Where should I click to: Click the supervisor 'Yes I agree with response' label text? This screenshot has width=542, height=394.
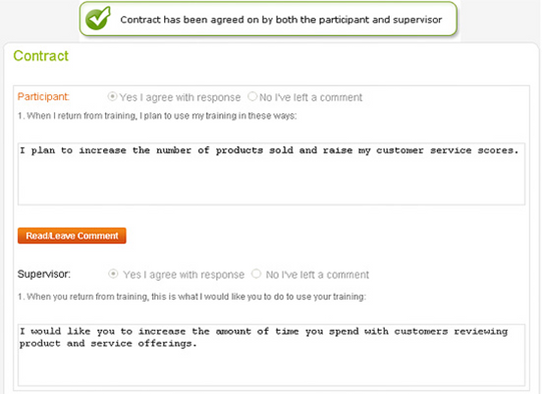(184, 275)
